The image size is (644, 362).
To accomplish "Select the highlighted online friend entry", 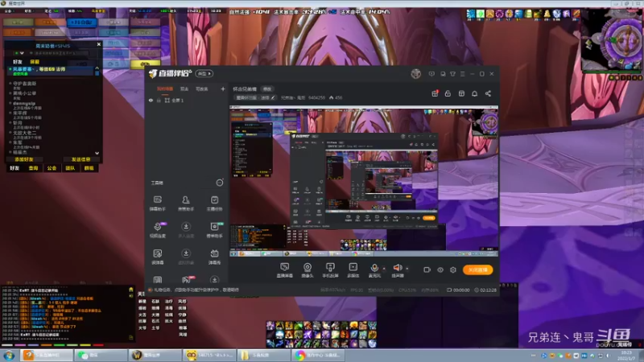I will (51, 71).
